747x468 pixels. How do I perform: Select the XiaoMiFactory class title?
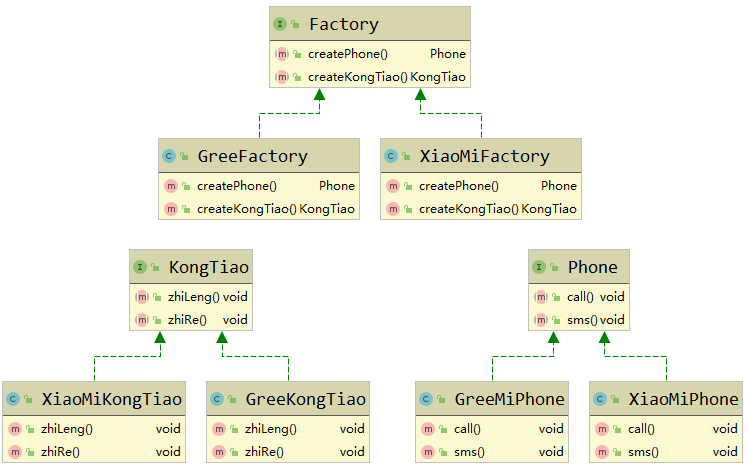tap(485, 156)
